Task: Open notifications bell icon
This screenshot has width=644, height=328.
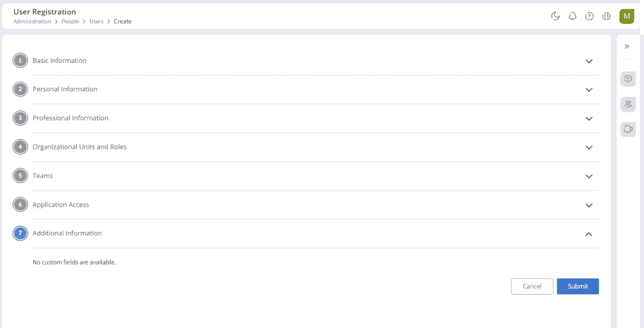Action: point(572,16)
